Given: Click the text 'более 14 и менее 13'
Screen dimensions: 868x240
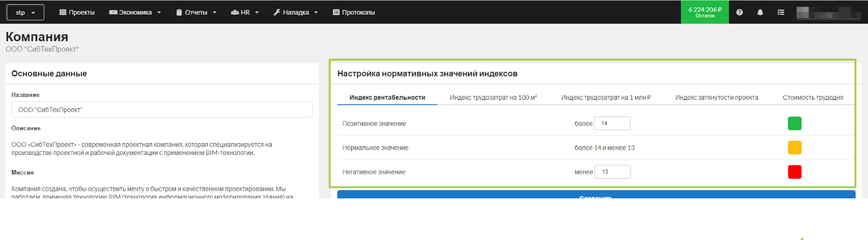Looking at the screenshot, I should (604, 148).
